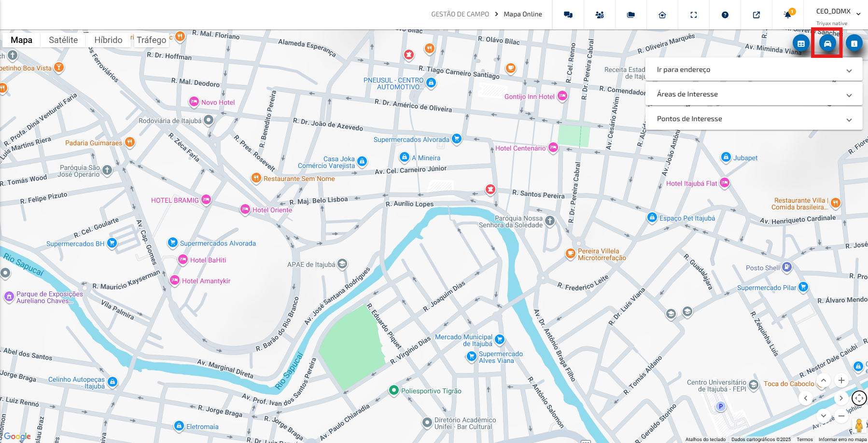Pan the map up with arrow button
Image resolution: width=868 pixels, height=443 pixels.
[x=824, y=380]
